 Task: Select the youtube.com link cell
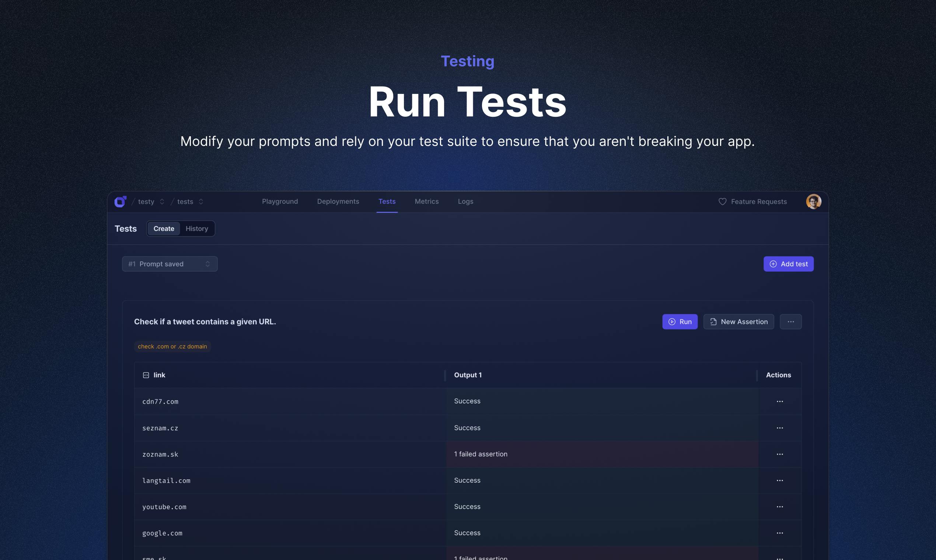coord(290,507)
